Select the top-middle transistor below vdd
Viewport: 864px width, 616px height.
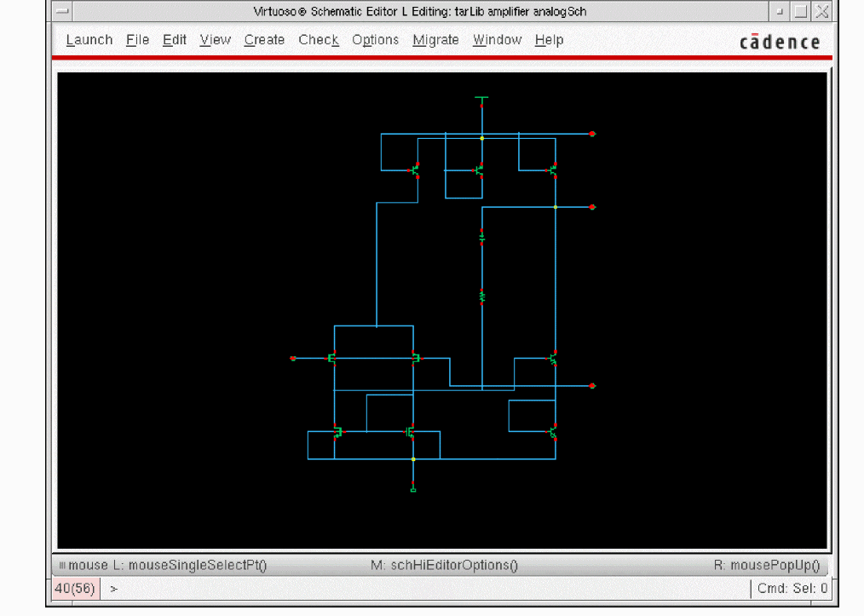(x=480, y=170)
